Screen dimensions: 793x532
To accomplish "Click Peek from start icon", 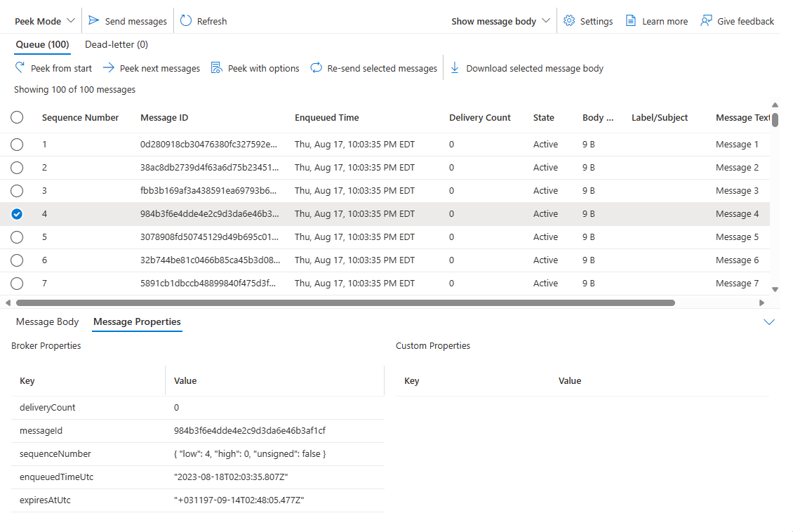I will pyautogui.click(x=20, y=68).
